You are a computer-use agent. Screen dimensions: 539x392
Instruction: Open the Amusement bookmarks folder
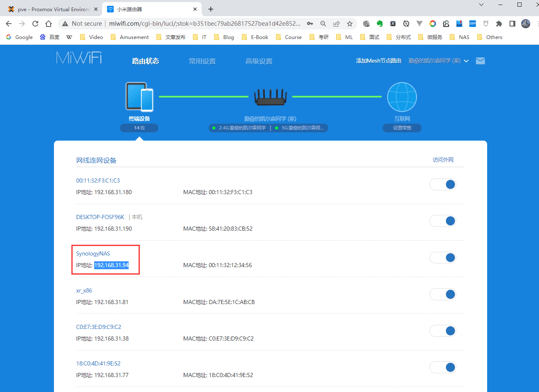pos(130,37)
